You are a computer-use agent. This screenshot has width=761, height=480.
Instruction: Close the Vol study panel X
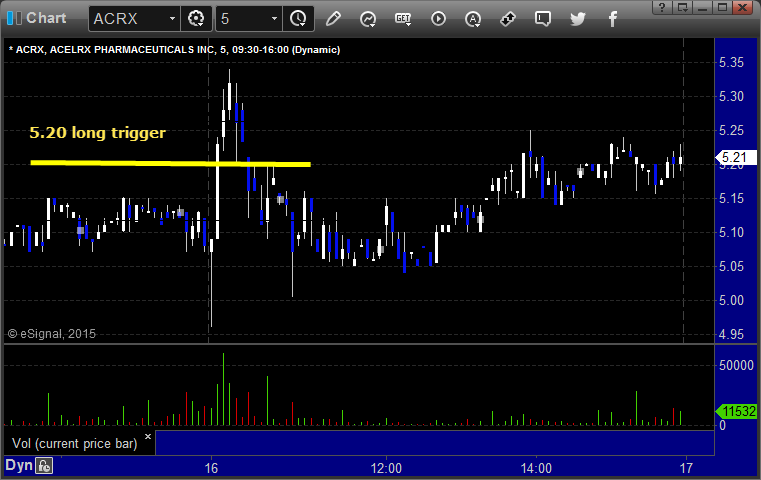(x=148, y=436)
